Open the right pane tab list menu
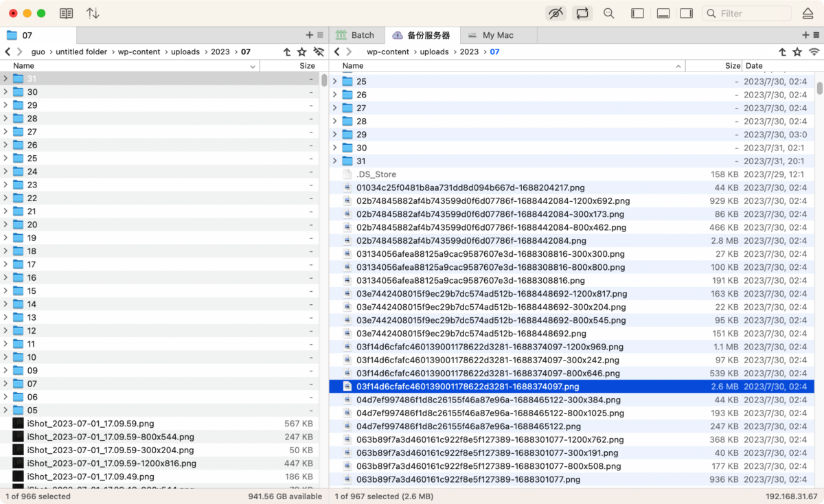 [816, 35]
